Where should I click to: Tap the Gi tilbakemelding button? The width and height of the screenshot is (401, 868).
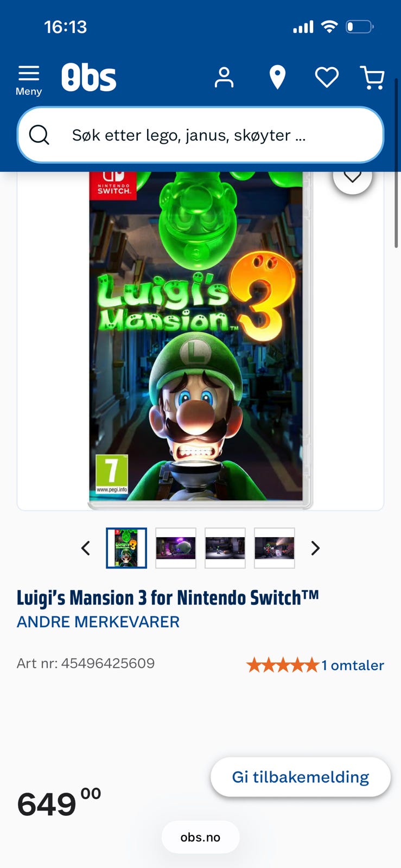pos(301,777)
